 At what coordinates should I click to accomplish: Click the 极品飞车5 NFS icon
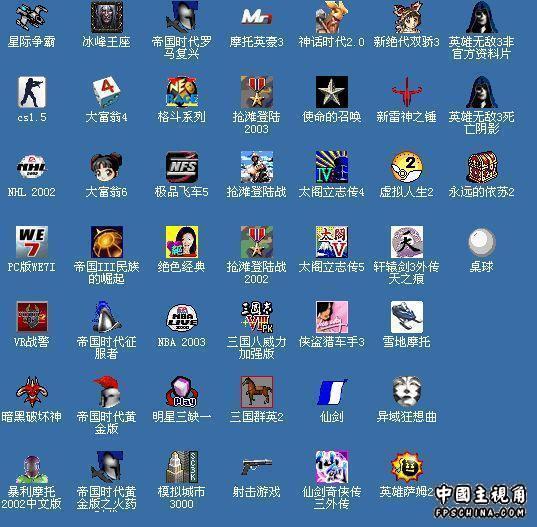point(182,167)
